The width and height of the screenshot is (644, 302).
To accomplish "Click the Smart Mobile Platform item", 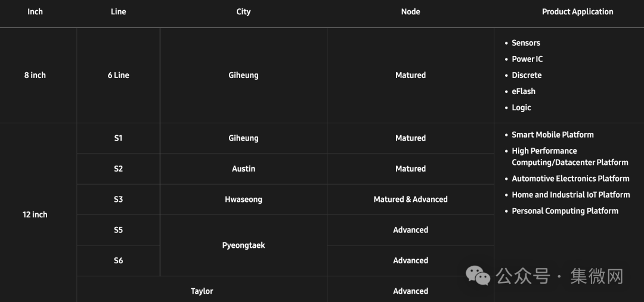I will (x=553, y=135).
